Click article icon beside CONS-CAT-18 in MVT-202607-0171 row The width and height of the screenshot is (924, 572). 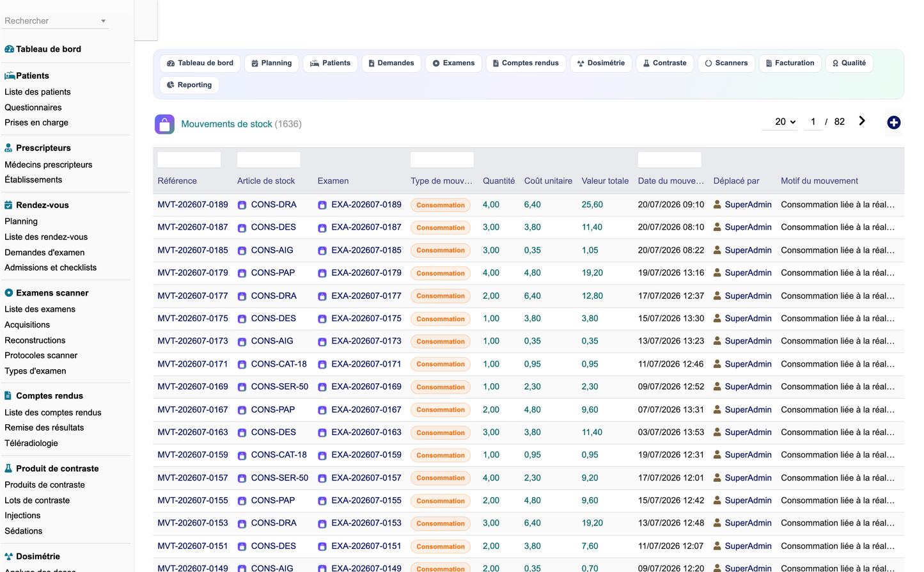coord(242,365)
